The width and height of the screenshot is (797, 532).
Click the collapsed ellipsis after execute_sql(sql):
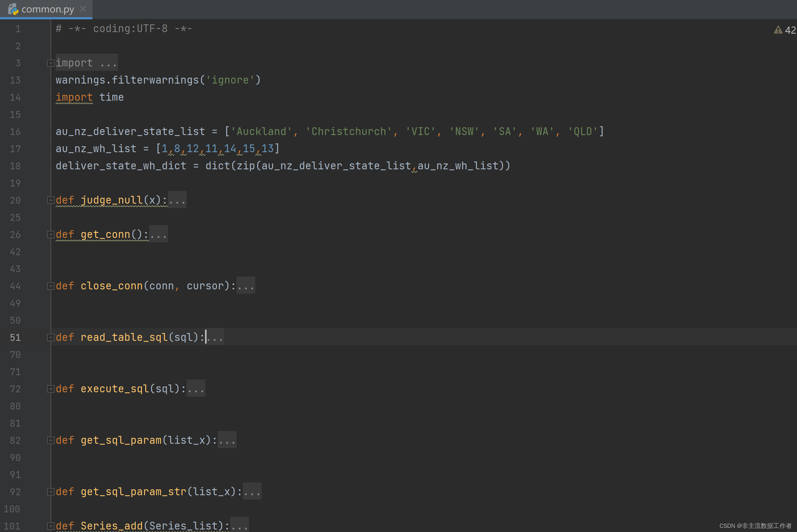[x=196, y=389]
